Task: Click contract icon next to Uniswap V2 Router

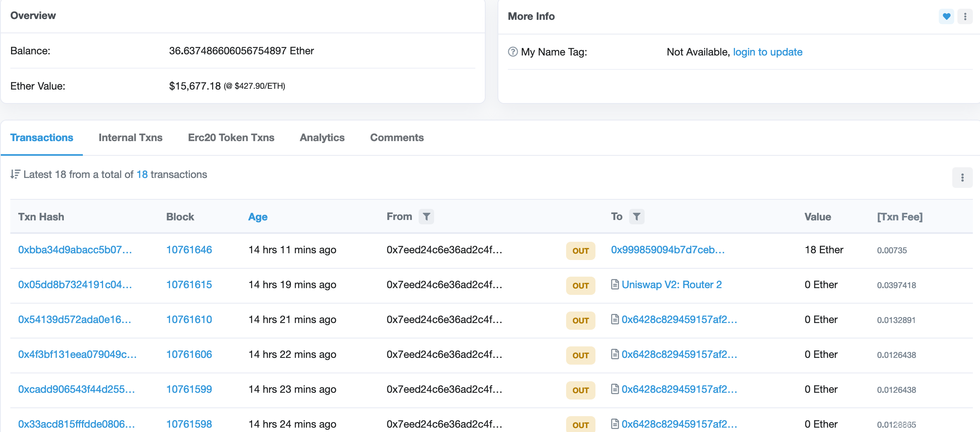Action: tap(615, 285)
